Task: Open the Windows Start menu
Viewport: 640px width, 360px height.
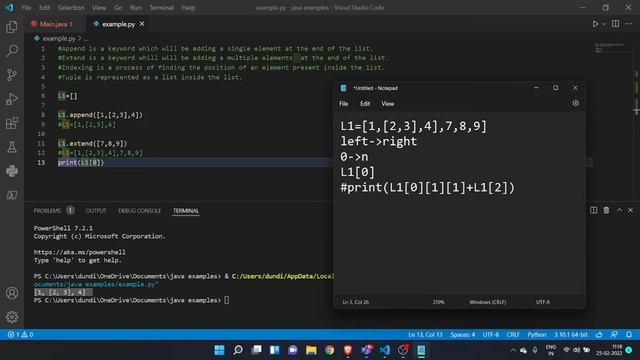Action: [x=219, y=350]
